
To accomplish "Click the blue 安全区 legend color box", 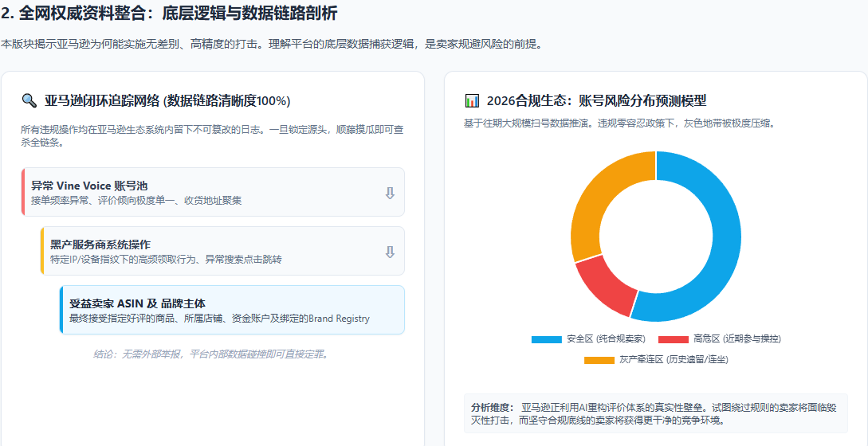I will (x=546, y=339).
